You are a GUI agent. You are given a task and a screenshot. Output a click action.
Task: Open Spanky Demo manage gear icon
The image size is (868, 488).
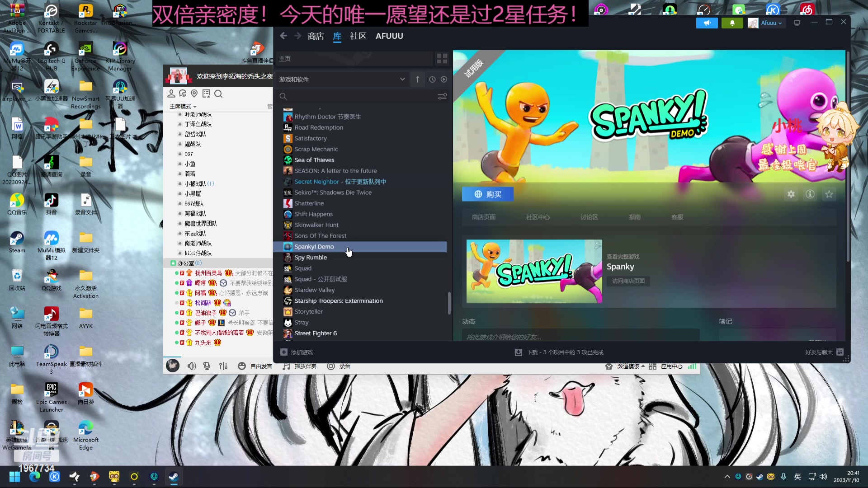click(x=791, y=194)
